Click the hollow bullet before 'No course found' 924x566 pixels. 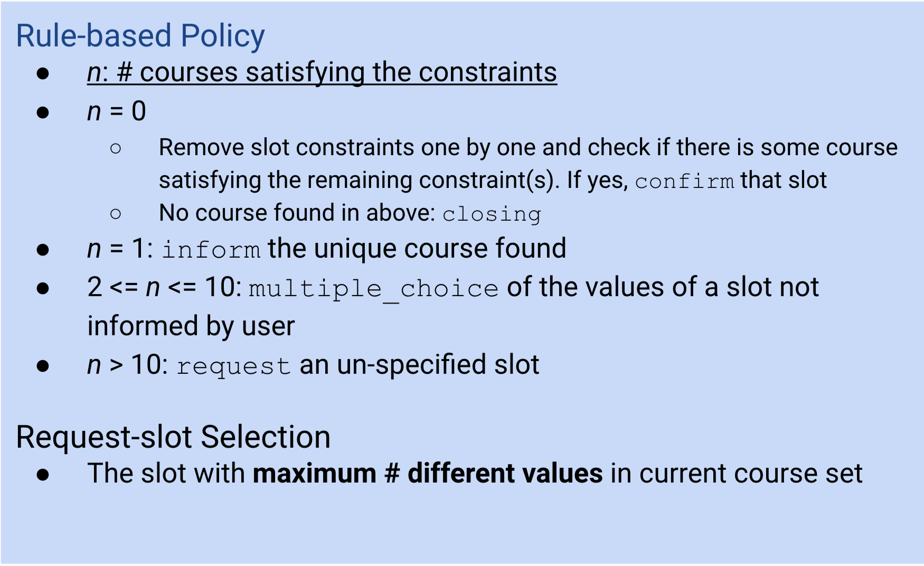coord(116,214)
